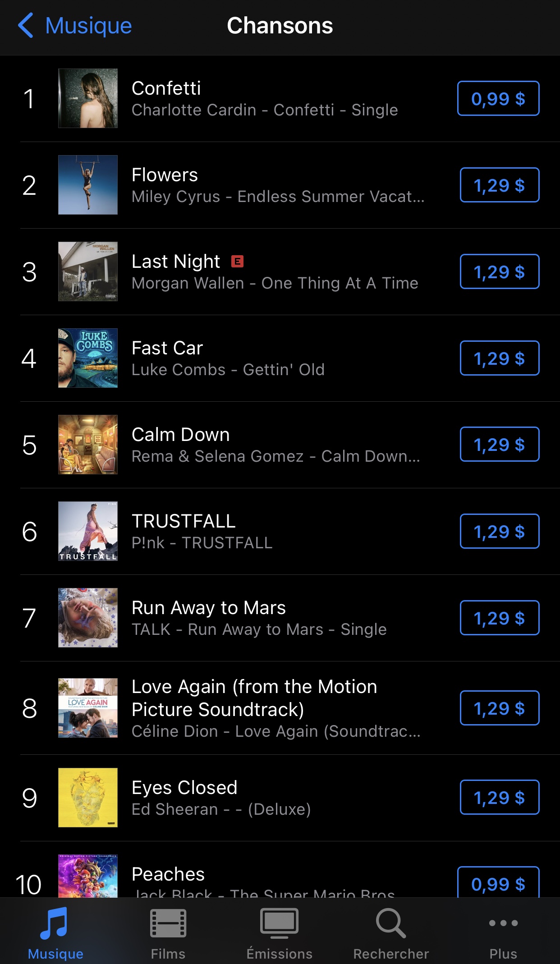
Task: Open the Run Away to Mars song
Action: click(208, 608)
